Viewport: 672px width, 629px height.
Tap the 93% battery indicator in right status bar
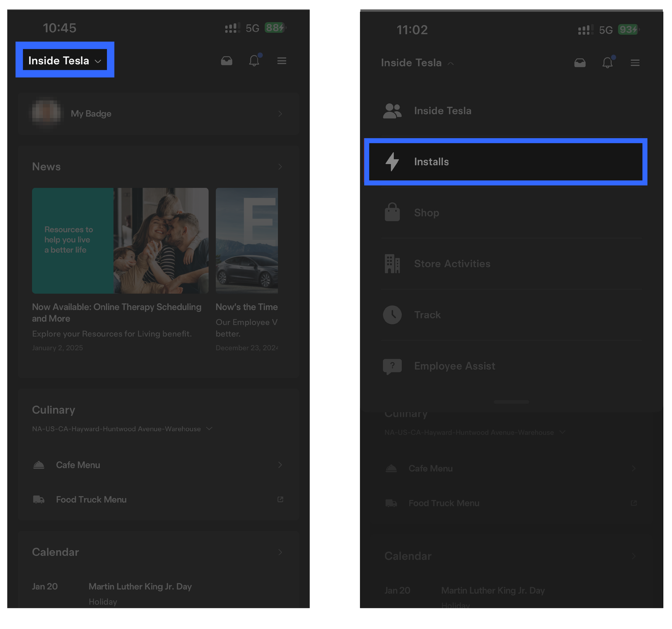tap(628, 29)
